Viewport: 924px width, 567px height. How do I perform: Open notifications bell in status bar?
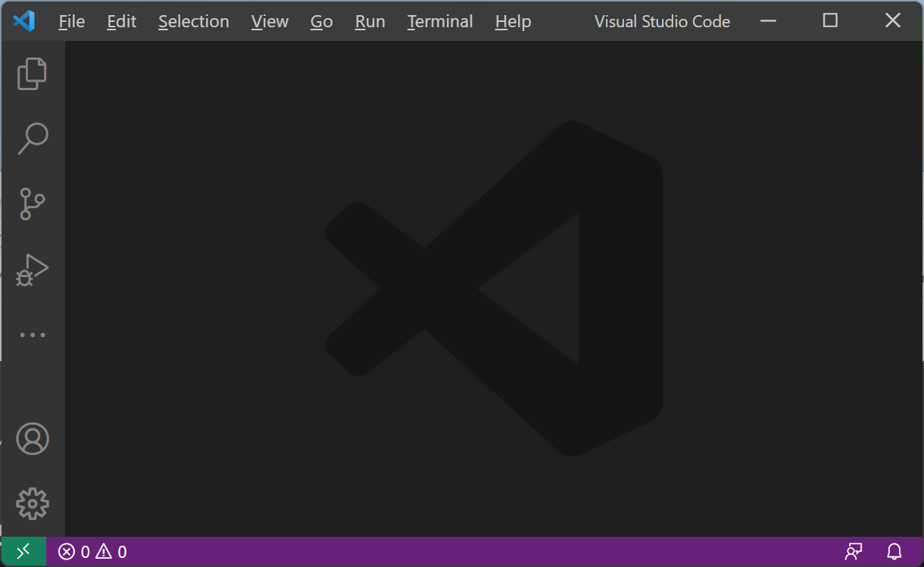coord(894,552)
